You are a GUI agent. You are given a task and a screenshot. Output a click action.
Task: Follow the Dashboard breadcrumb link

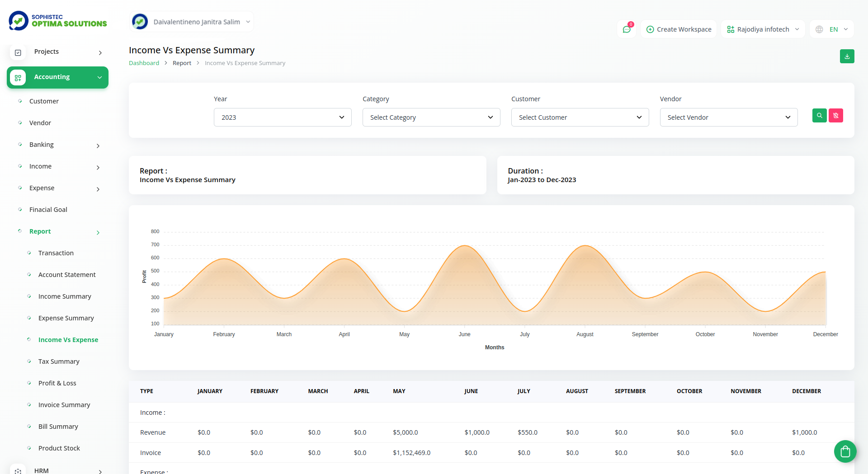coord(144,63)
